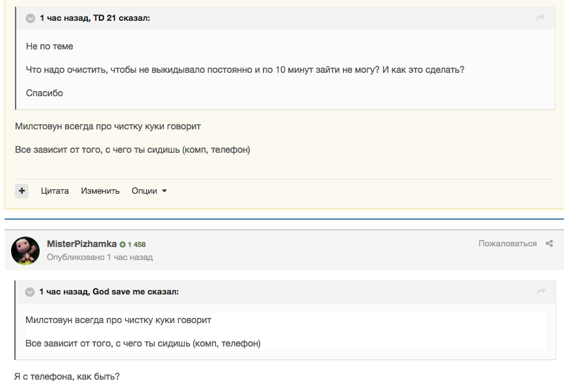Click the God save me quote header text
564x392 pixels.
109,292
